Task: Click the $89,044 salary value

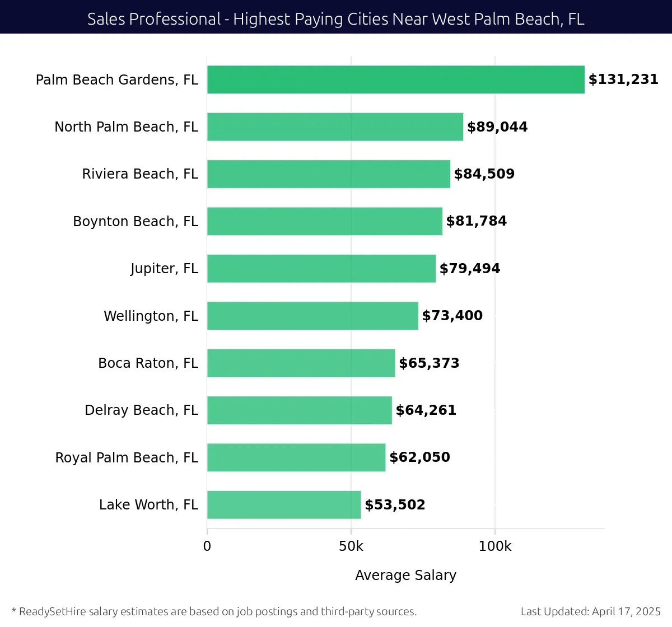Action: point(497,127)
